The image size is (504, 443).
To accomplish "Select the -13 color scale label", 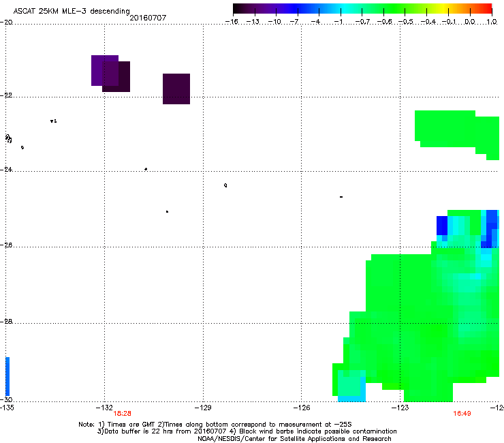I will [253, 22].
